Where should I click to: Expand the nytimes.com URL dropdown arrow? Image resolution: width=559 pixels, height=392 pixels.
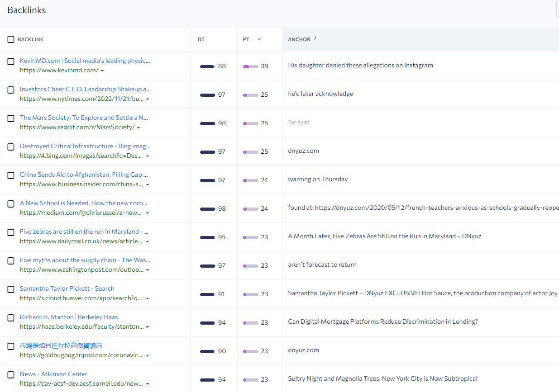point(148,99)
